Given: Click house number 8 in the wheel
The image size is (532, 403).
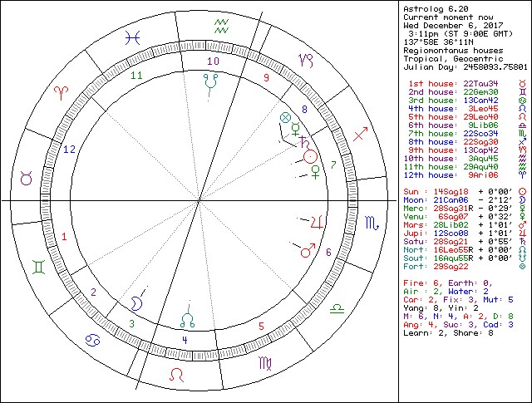Looking at the screenshot, I should [x=305, y=109].
